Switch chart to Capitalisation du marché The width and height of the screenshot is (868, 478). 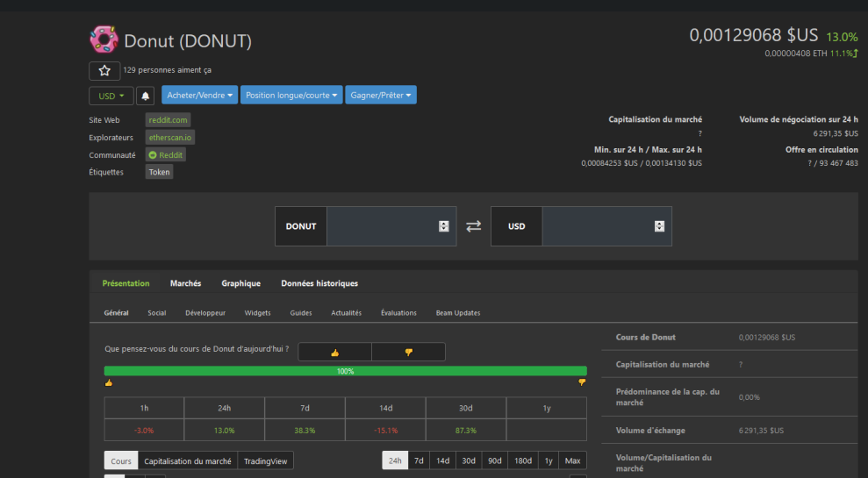coord(188,460)
